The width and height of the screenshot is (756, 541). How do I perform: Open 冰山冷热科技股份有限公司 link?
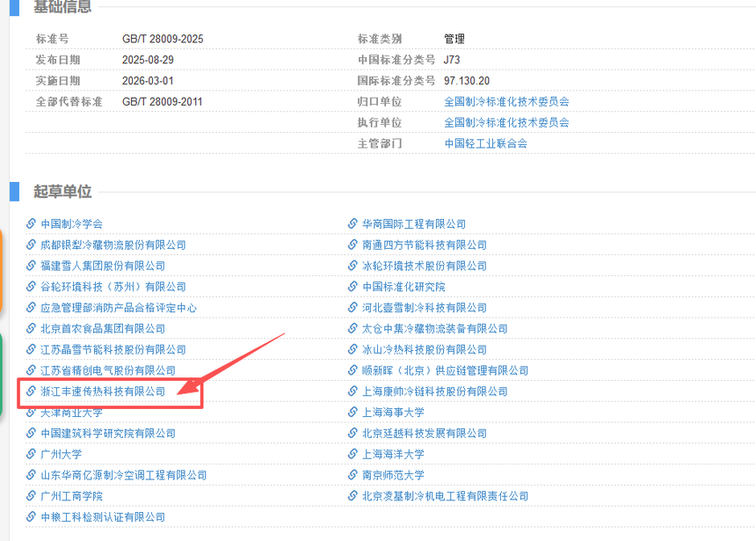425,349
